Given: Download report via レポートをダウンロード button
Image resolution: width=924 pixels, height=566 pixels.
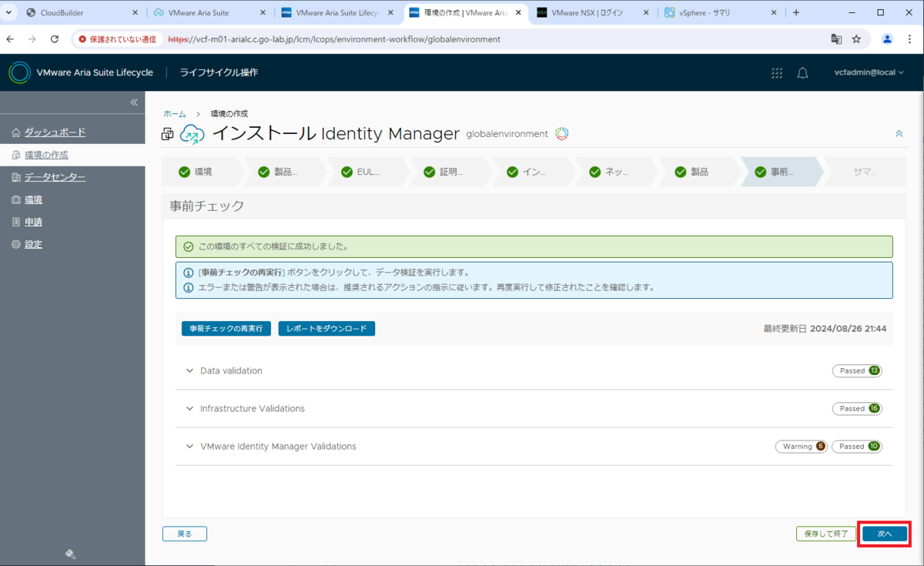Looking at the screenshot, I should coord(326,328).
